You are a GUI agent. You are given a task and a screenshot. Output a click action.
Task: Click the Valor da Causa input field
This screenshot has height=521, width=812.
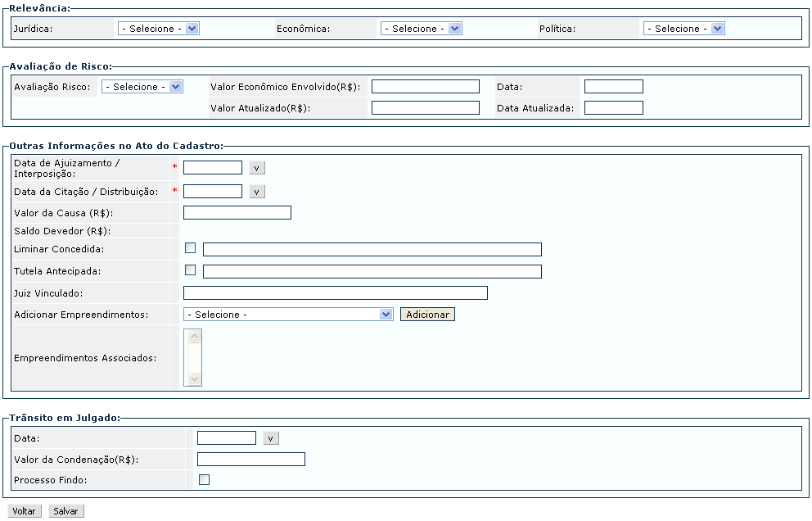pos(237,212)
